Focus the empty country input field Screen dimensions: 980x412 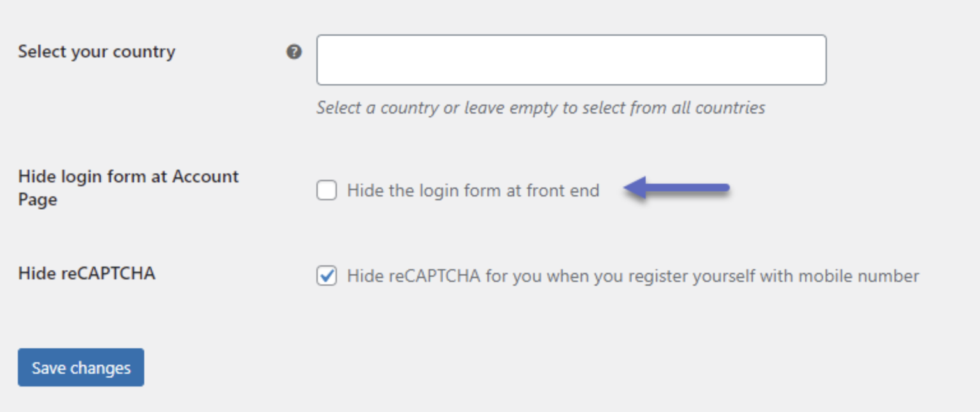571,60
